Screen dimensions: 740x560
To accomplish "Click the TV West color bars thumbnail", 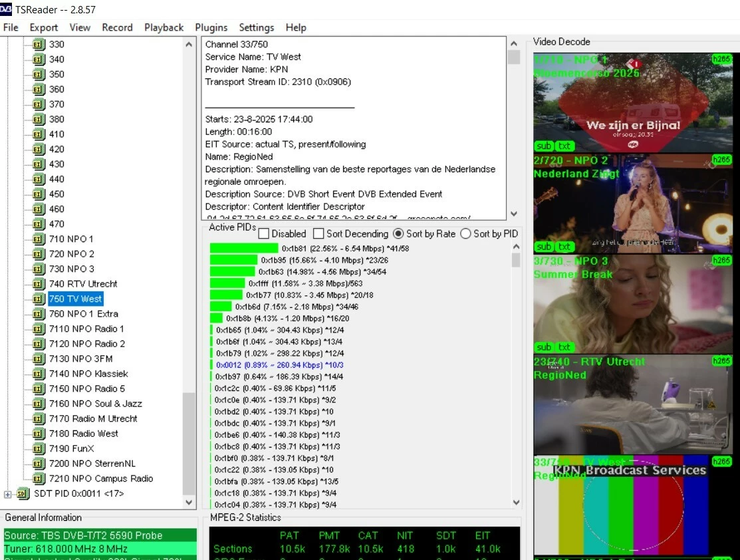I will pyautogui.click(x=633, y=505).
